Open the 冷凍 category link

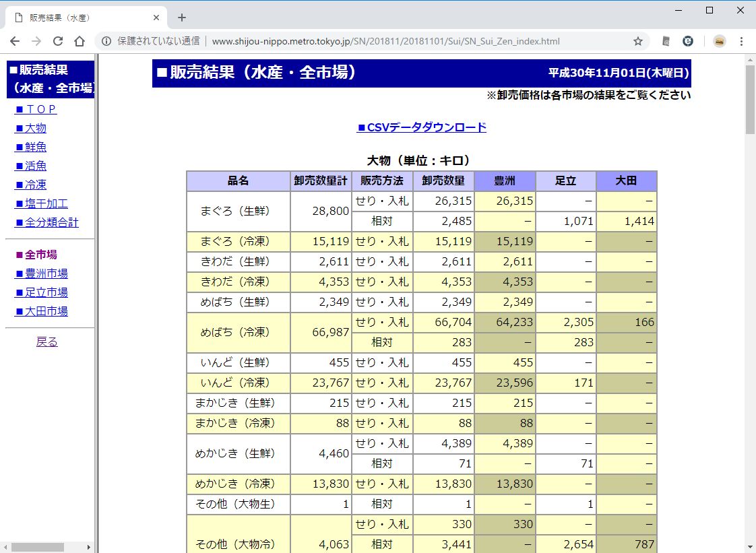(x=30, y=185)
